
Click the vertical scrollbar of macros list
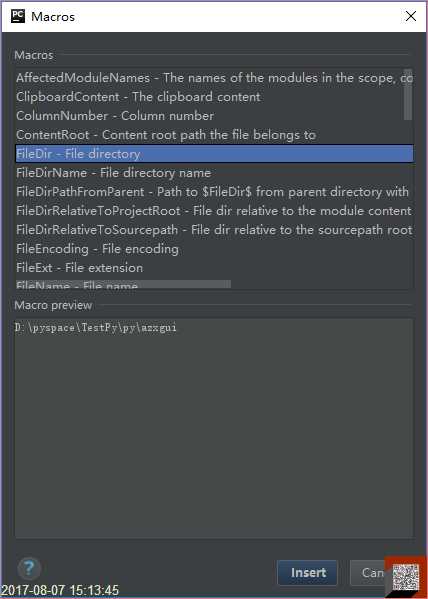click(408, 94)
